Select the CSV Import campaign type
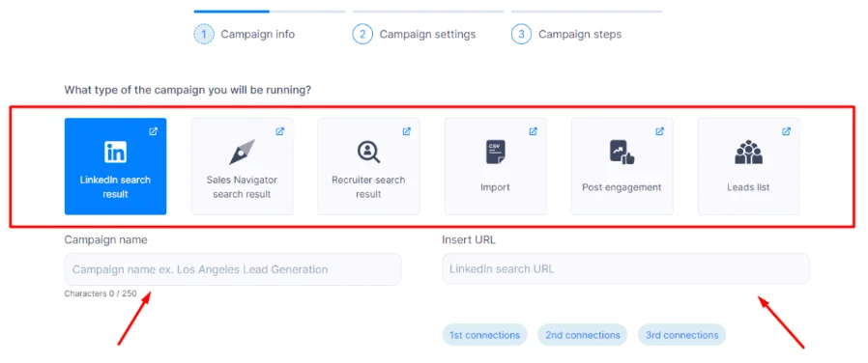The height and width of the screenshot is (363, 868). pyautogui.click(x=496, y=166)
